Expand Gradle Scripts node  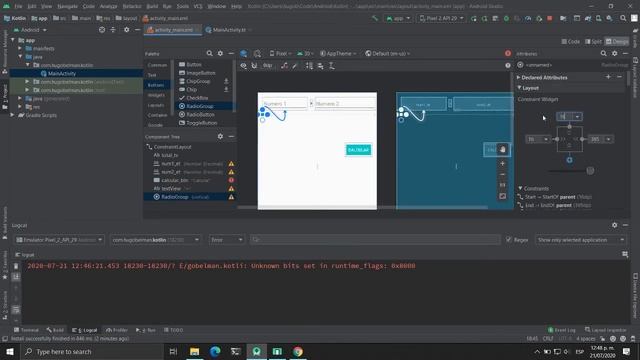pyautogui.click(x=12, y=115)
